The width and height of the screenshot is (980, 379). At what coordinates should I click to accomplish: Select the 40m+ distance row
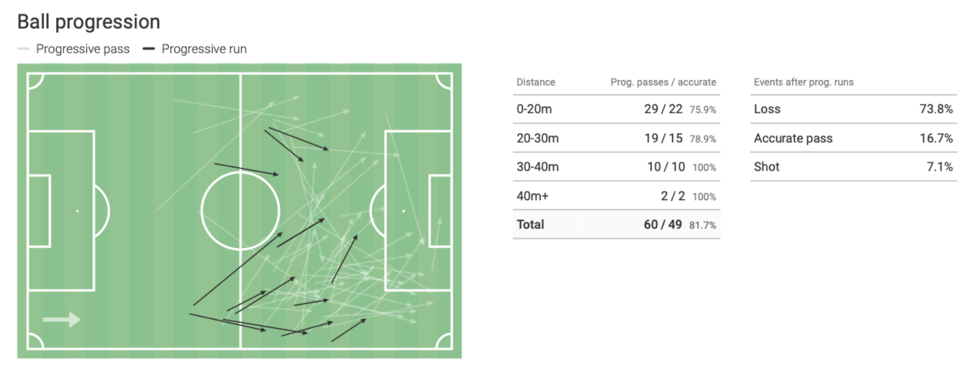[x=616, y=196]
